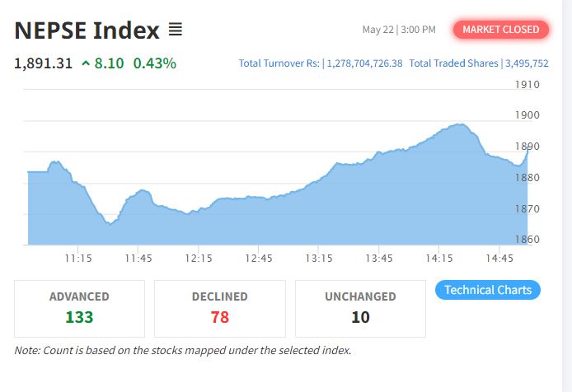Open the index list hamburger icon
This screenshot has width=572, height=392.
175,30
